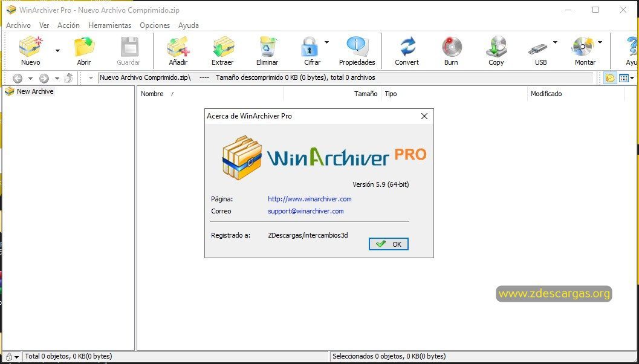Click the USB drive icon
639x364 pixels.
coord(538,49)
